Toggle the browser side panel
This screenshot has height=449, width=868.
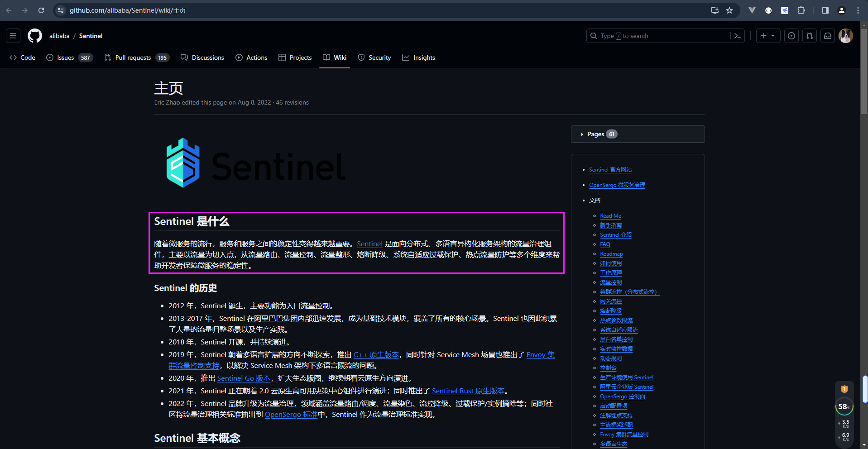tap(825, 10)
